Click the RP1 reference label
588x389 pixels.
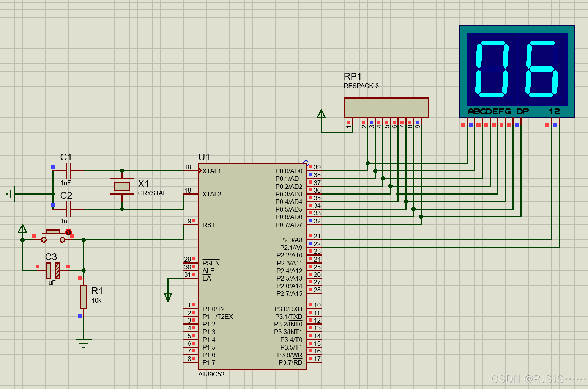(x=353, y=77)
